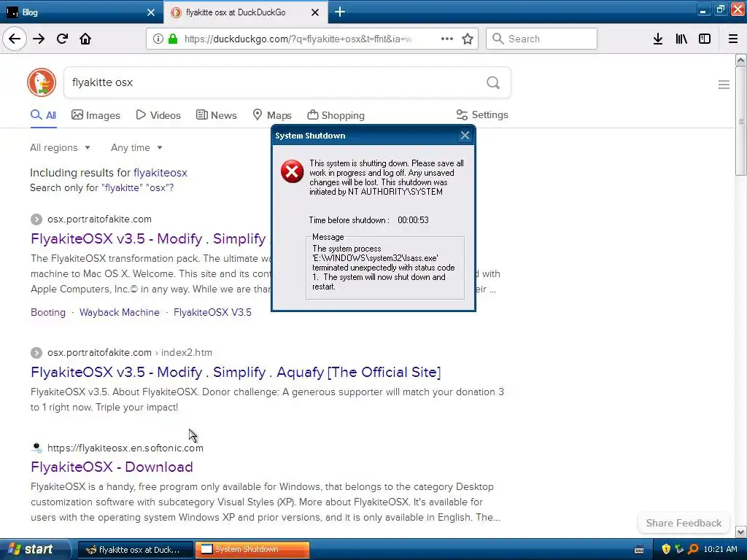The image size is (747, 560).
Task: Click the orange magnifier tray icon
Action: [693, 549]
